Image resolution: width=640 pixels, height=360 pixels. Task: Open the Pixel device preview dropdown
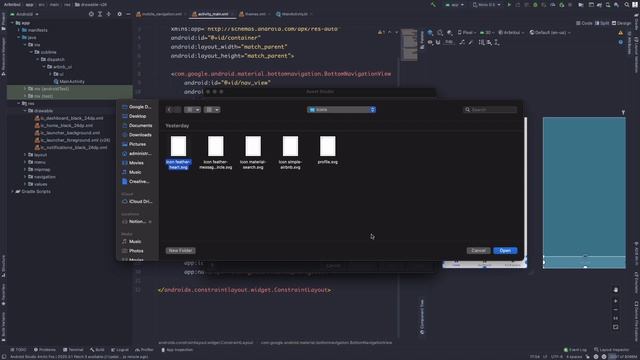click(467, 32)
